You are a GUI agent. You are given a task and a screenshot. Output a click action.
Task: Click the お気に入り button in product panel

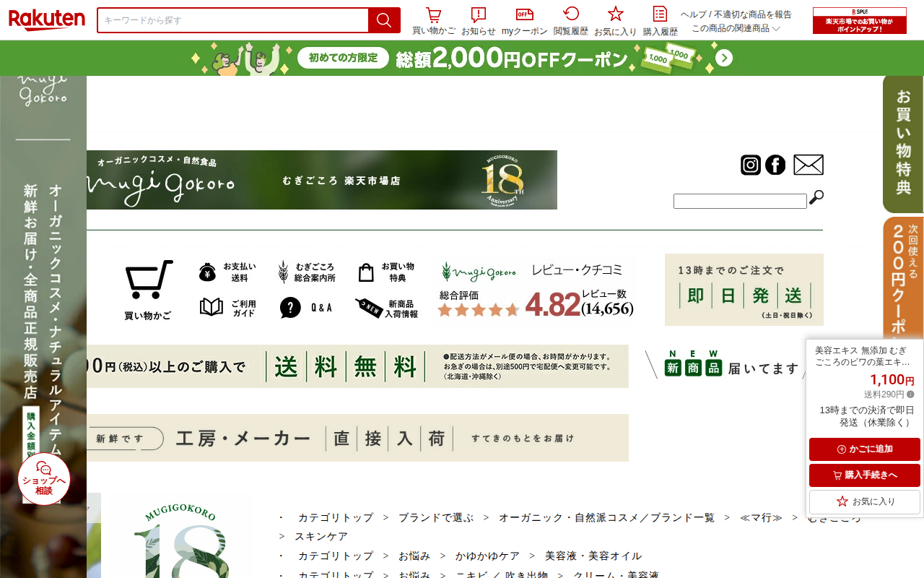[x=865, y=501]
